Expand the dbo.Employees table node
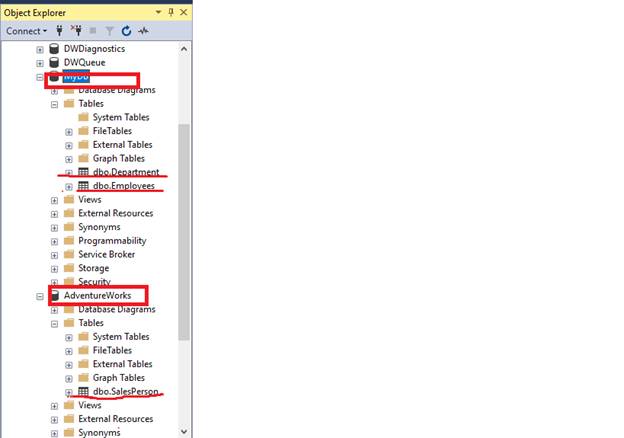Image resolution: width=624 pixels, height=438 pixels. pyautogui.click(x=69, y=187)
